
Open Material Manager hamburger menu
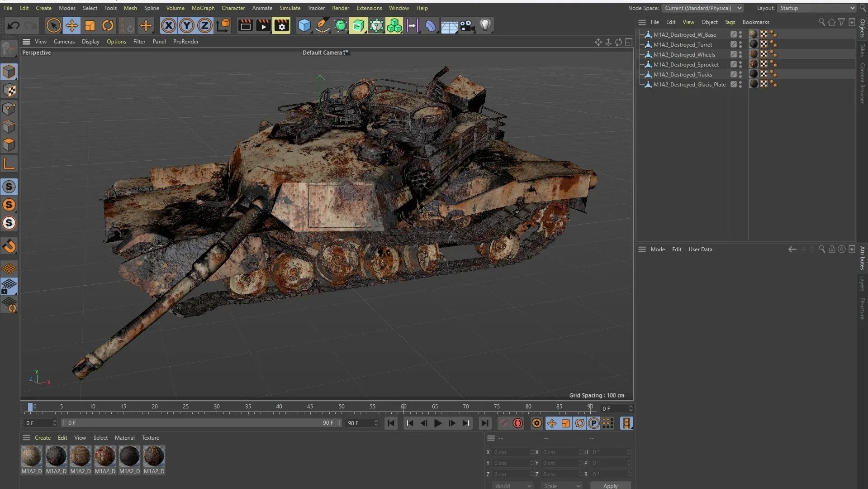click(x=27, y=438)
